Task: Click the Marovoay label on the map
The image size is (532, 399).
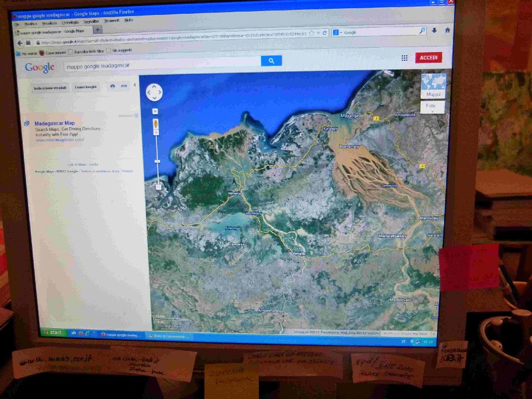Action: point(429,218)
